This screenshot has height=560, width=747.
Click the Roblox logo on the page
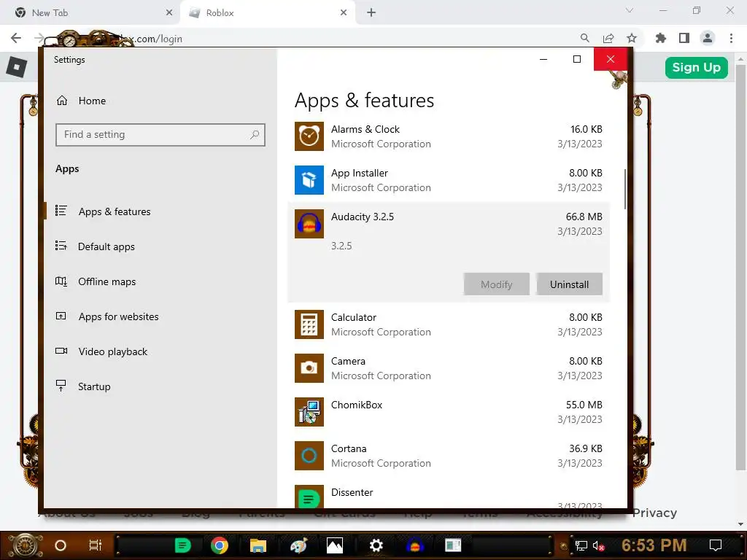[17, 67]
